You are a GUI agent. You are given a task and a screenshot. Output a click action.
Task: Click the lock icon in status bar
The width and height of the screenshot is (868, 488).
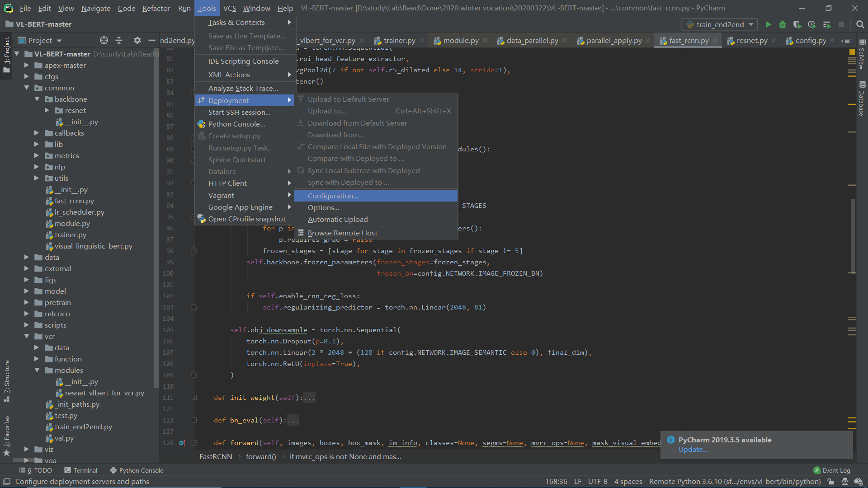830,482
